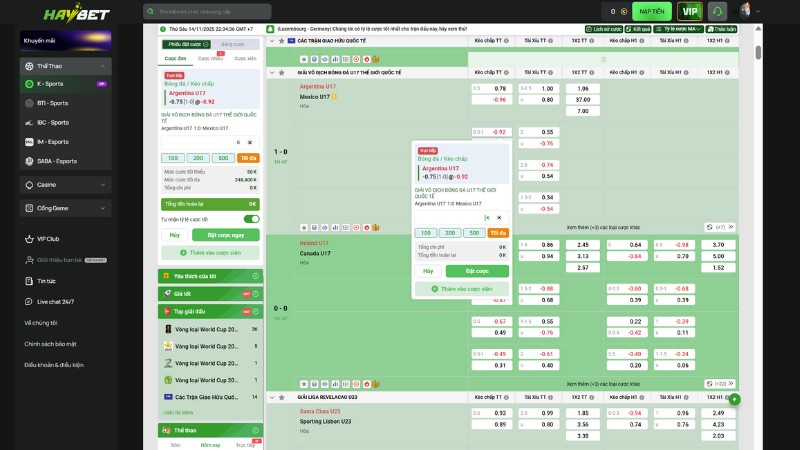Click the HAYBET logo
Image resolution: width=800 pixels, height=450 pixels.
tap(77, 12)
